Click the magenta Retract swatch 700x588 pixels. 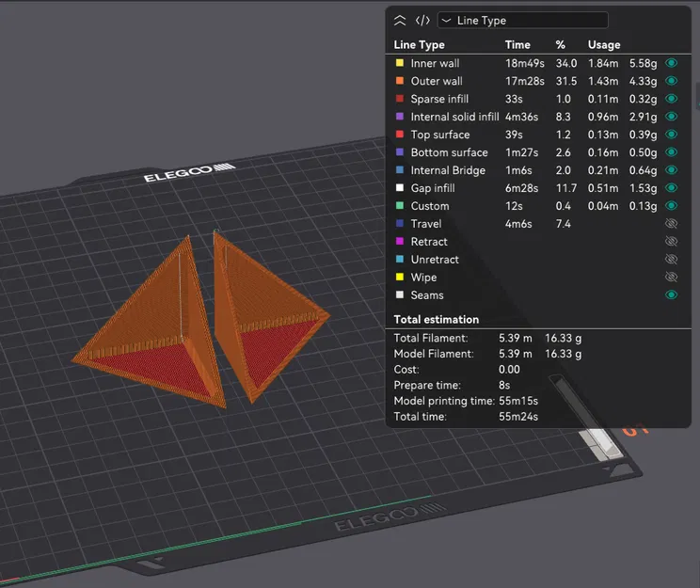(x=400, y=241)
